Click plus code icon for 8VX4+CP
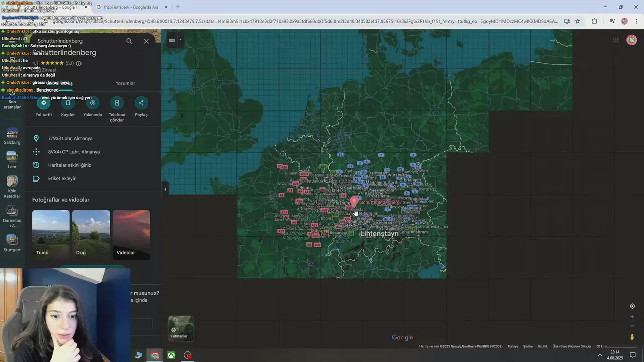 [x=36, y=152]
